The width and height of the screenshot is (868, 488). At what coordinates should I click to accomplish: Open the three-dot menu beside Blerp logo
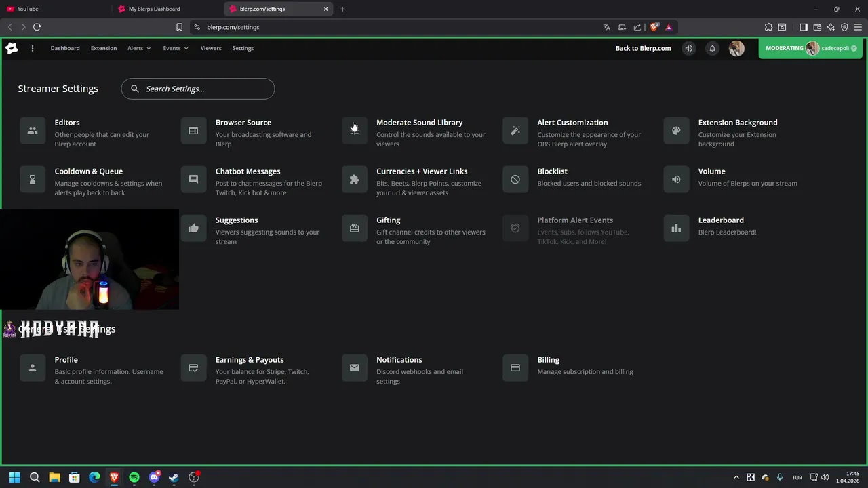pyautogui.click(x=32, y=48)
